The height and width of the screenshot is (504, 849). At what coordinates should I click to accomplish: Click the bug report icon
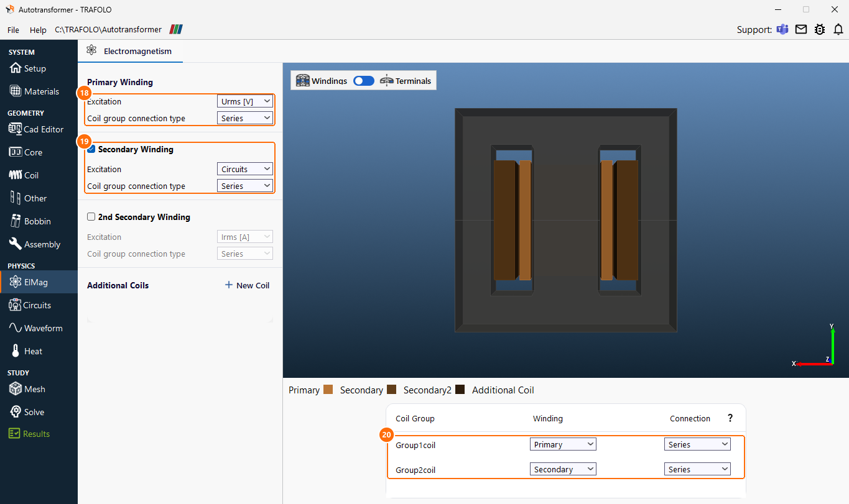coord(820,29)
